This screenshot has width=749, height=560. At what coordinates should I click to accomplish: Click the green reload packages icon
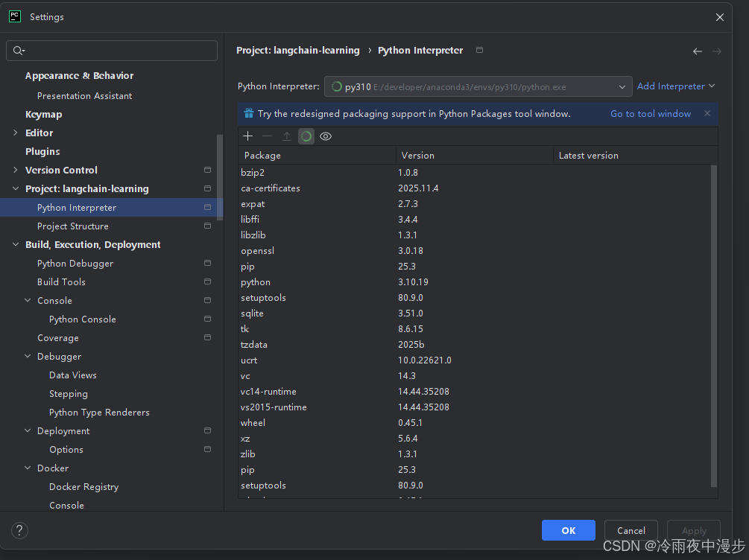[306, 136]
